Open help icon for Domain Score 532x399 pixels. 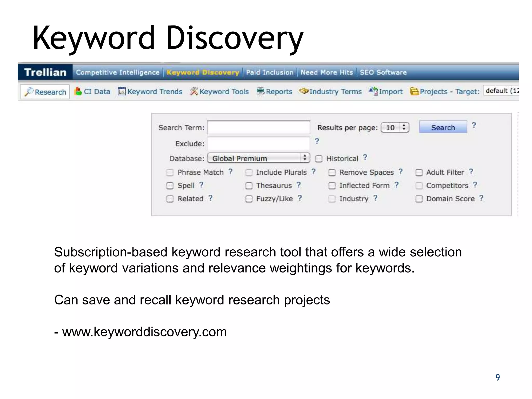click(481, 198)
